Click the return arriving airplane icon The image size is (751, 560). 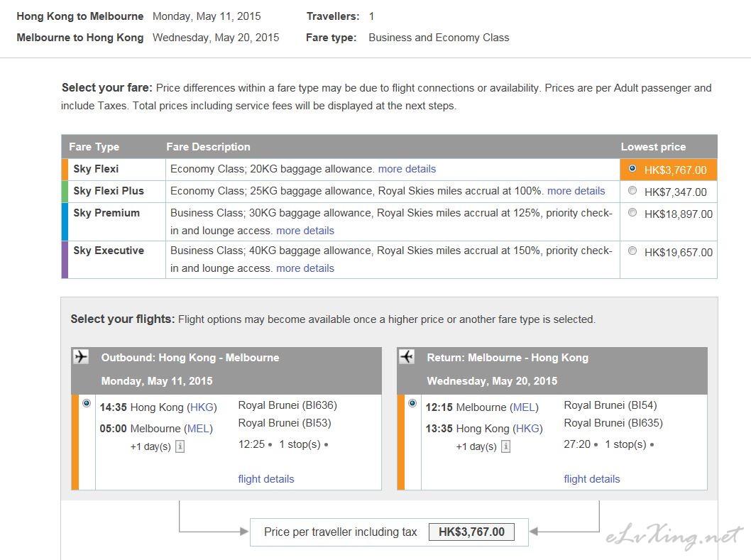click(x=407, y=357)
